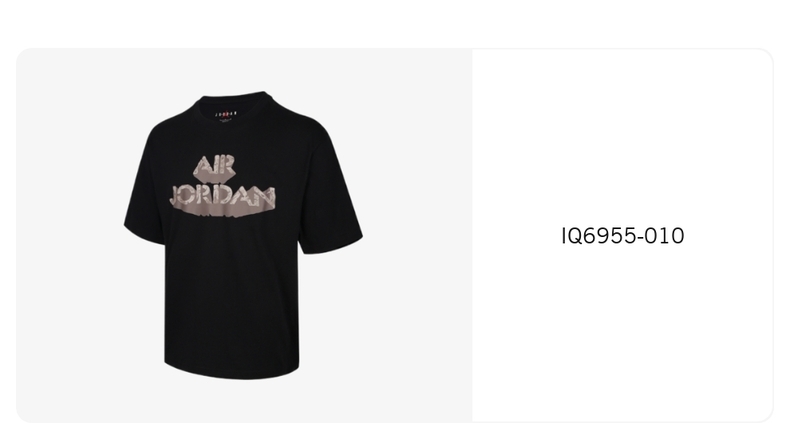Viewport: 790px width, 423px height.
Task: Click the t-shirt's round collar
Action: coord(233,103)
